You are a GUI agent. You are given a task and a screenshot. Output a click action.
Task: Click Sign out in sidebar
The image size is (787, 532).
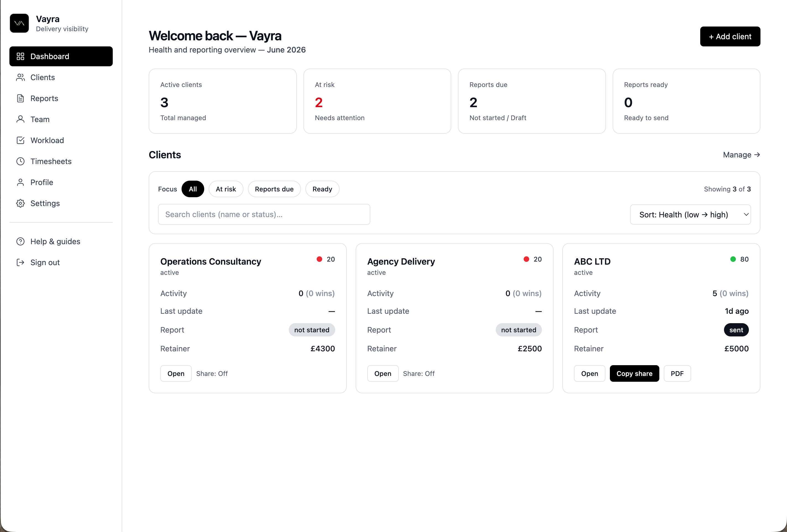[x=61, y=263]
